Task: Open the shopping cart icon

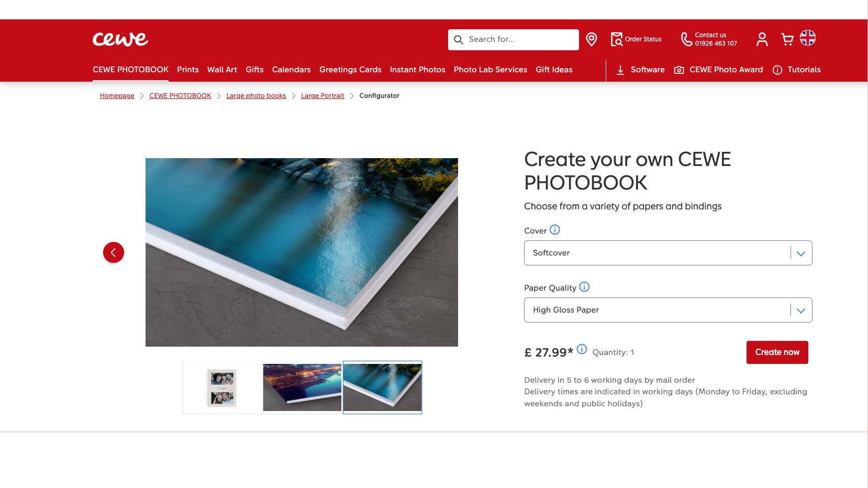Action: tap(787, 39)
